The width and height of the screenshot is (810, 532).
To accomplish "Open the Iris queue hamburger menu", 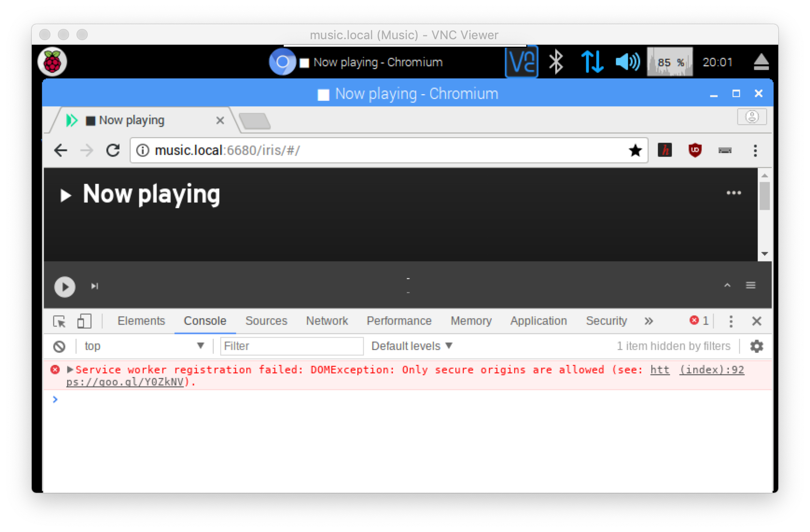I will tap(751, 285).
